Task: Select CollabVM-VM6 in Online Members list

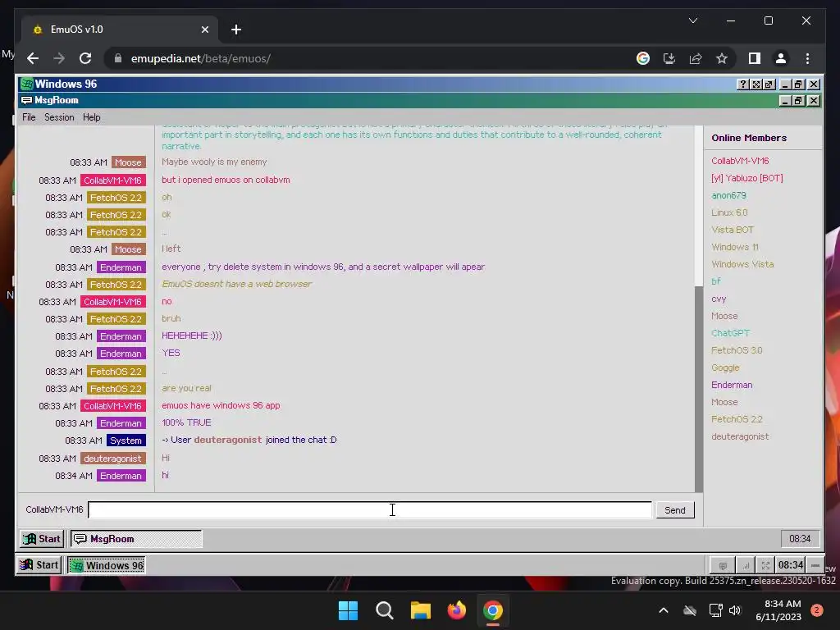Action: [x=740, y=161]
